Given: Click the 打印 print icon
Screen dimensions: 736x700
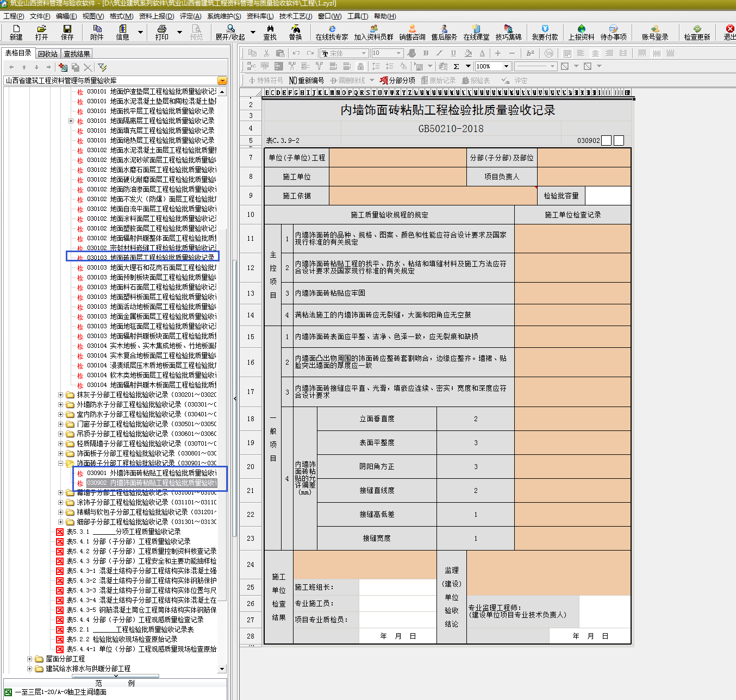Looking at the screenshot, I should click(x=161, y=32).
